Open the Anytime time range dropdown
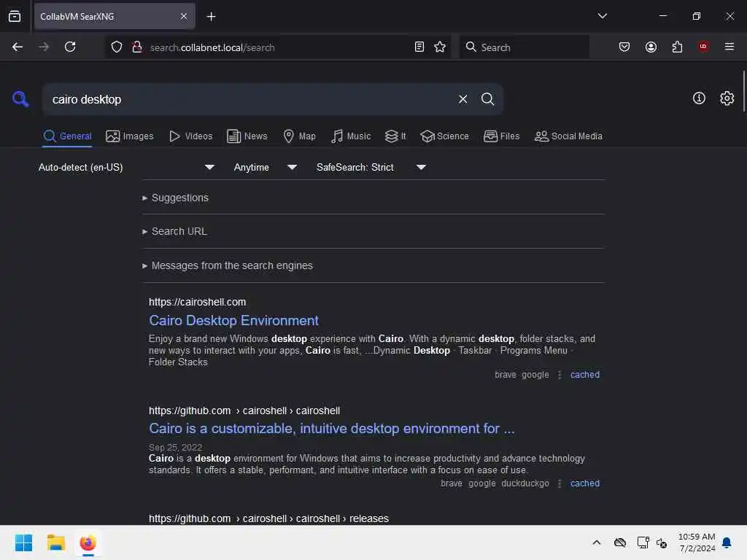This screenshot has height=560, width=747. pos(266,167)
